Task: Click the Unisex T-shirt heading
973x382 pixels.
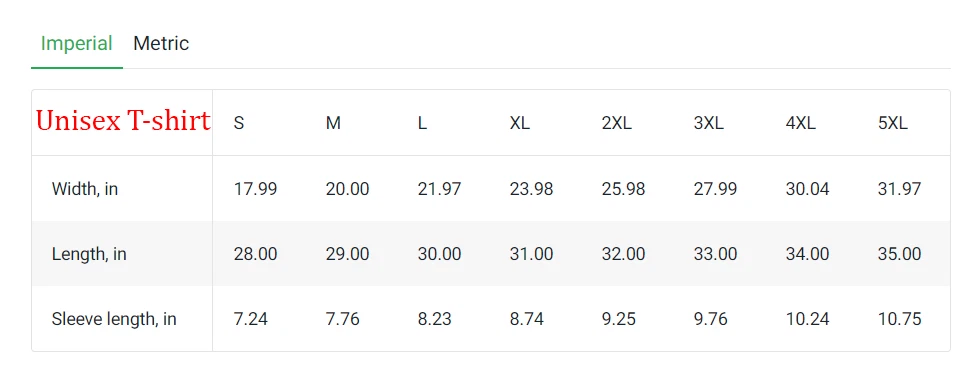Action: pos(123,120)
